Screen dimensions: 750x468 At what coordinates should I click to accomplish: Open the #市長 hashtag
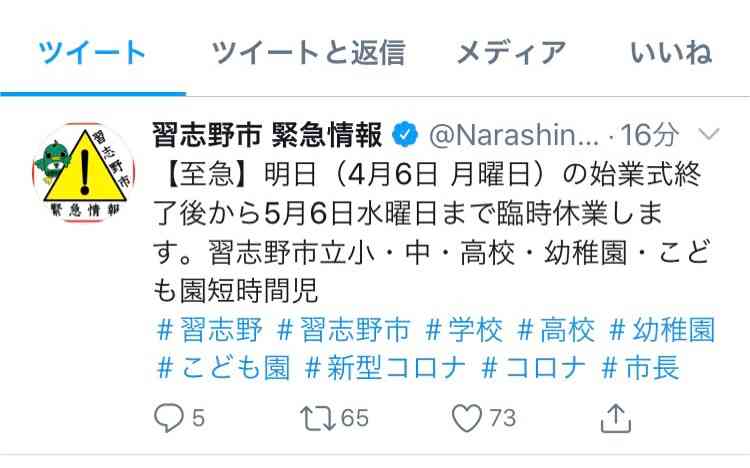click(x=640, y=368)
